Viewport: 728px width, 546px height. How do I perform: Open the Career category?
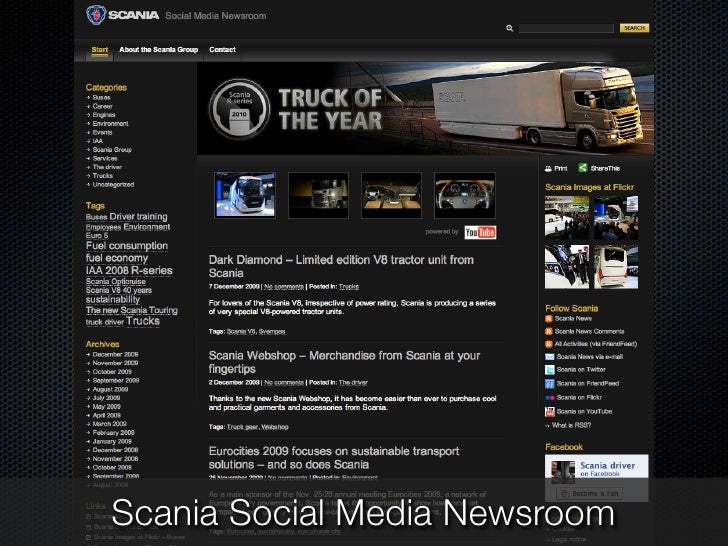tap(102, 106)
